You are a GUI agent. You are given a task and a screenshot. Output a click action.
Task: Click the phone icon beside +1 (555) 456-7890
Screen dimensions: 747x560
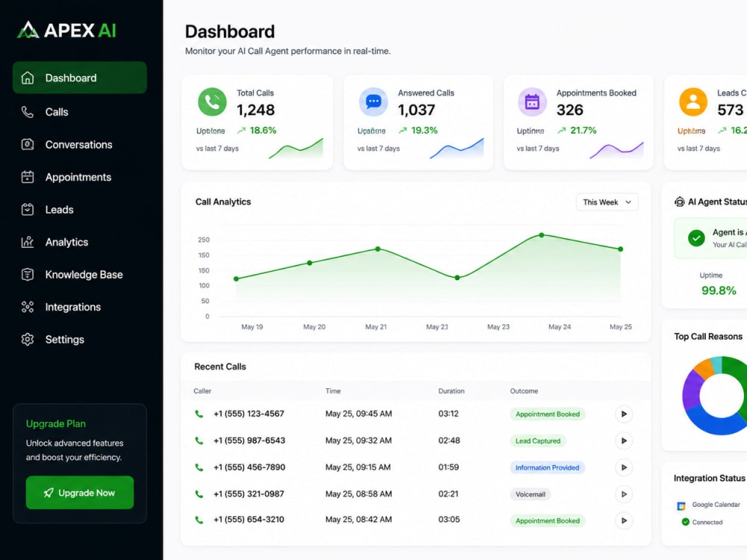coord(199,467)
